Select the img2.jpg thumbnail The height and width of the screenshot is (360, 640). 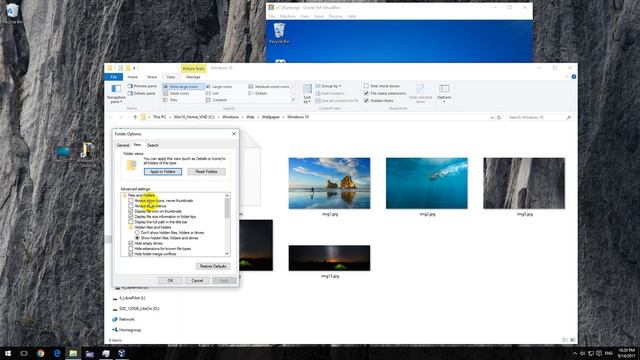coord(427,183)
